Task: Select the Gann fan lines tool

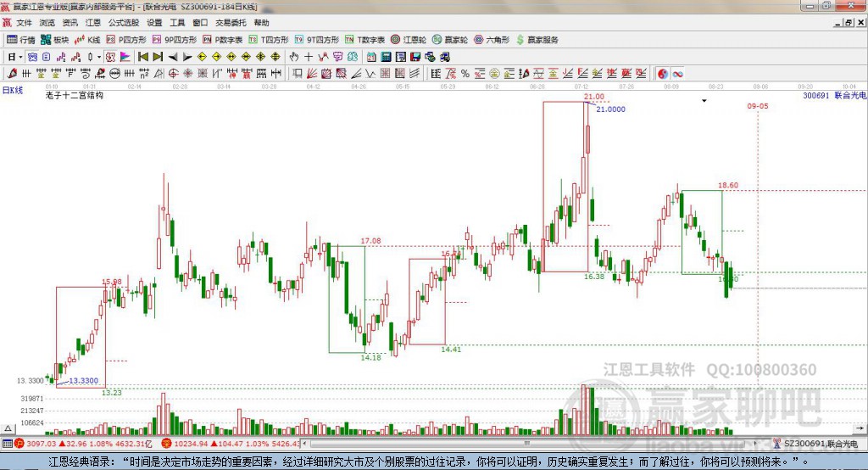Action: (311, 73)
